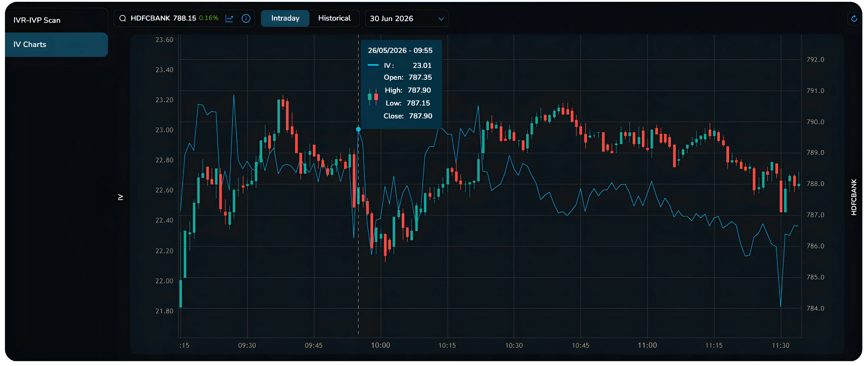Click the HDFCBANK right axis title

point(854,197)
